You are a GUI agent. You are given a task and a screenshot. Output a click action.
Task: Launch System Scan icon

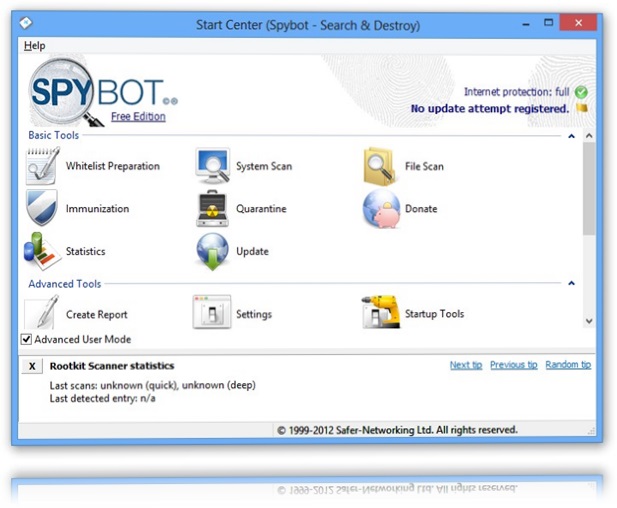pyautogui.click(x=212, y=166)
